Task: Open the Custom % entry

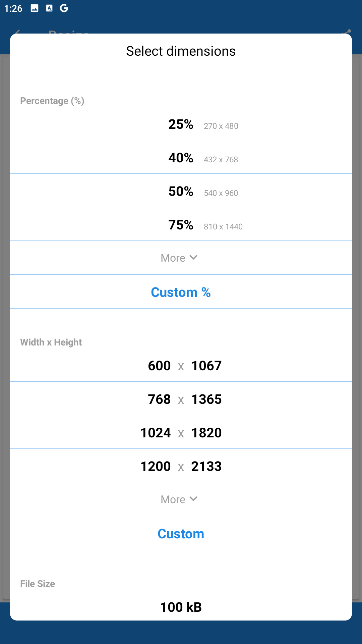Action: click(181, 292)
